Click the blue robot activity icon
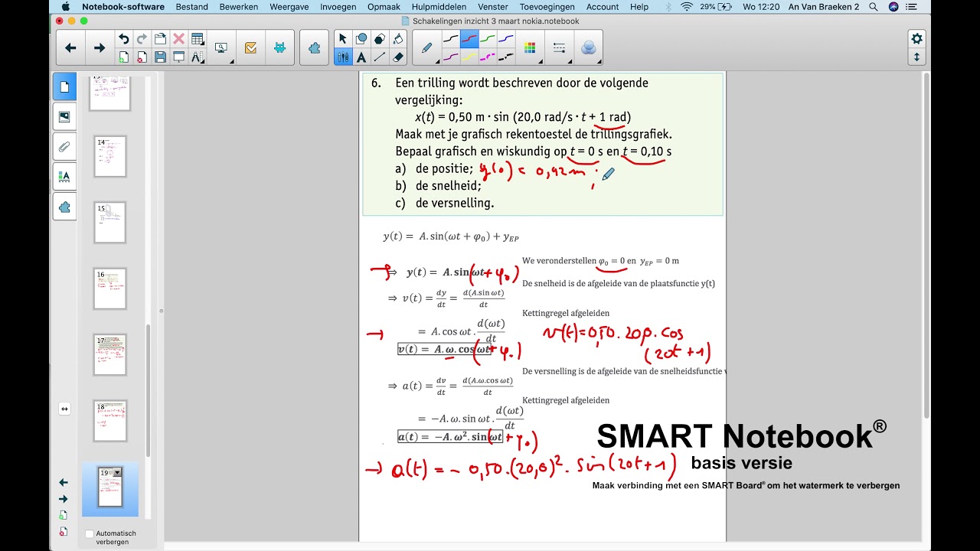The width and height of the screenshot is (980, 551). tap(279, 48)
